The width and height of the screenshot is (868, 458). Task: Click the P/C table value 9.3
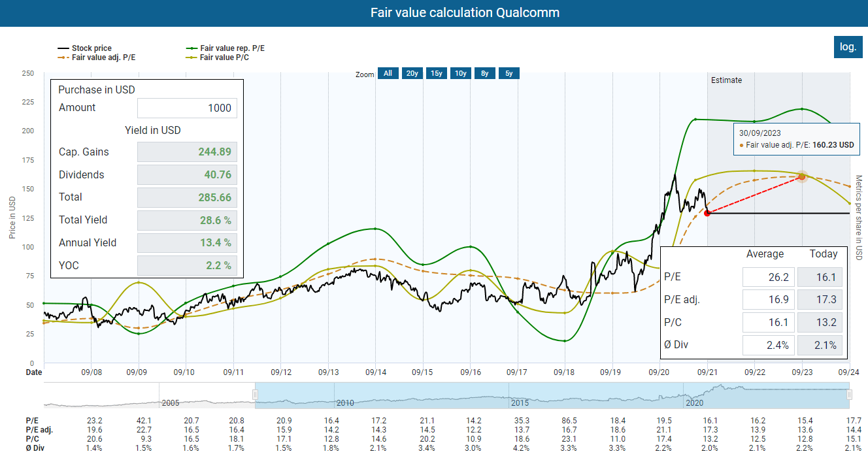(x=145, y=438)
